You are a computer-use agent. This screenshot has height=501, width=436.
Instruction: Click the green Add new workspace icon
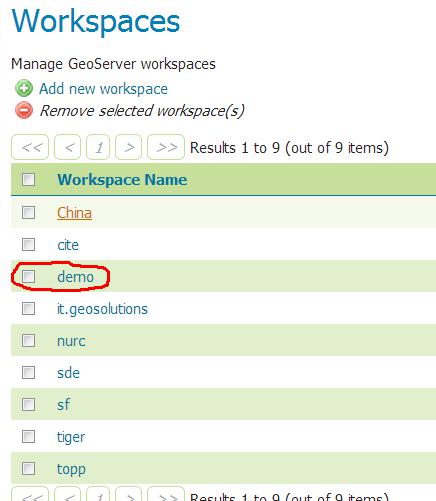point(24,88)
